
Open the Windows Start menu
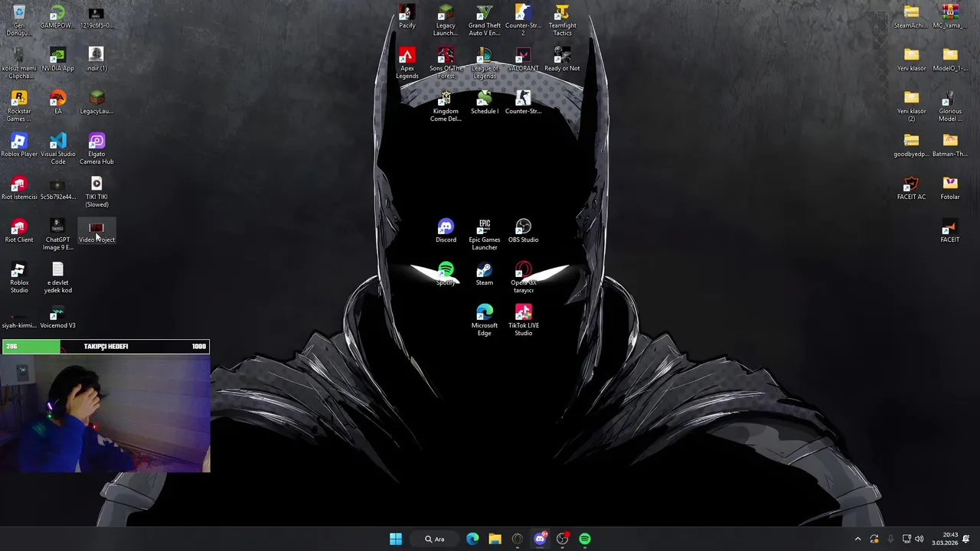396,539
